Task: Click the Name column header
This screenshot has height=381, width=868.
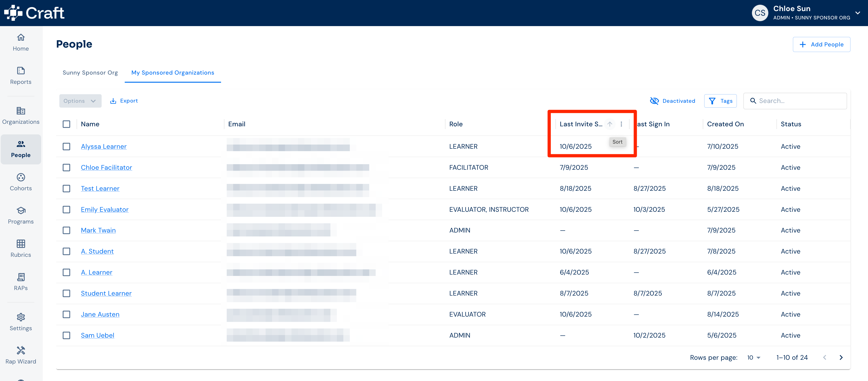Action: coord(90,124)
